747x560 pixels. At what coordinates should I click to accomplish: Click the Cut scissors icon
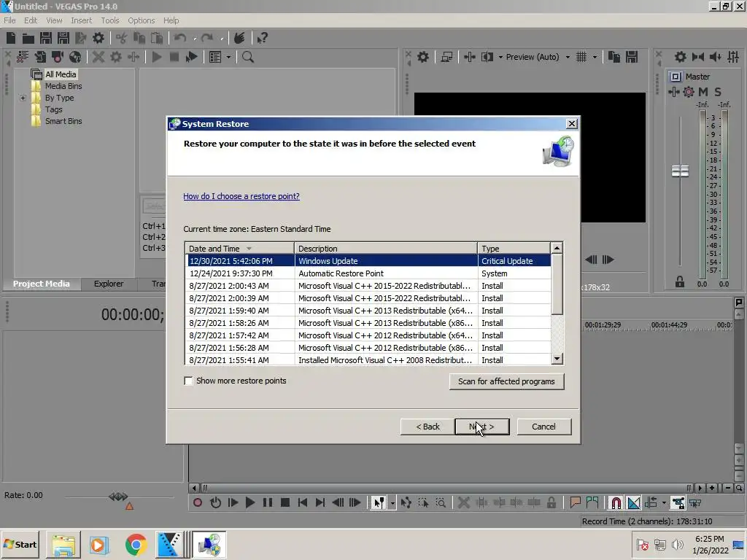pos(122,38)
